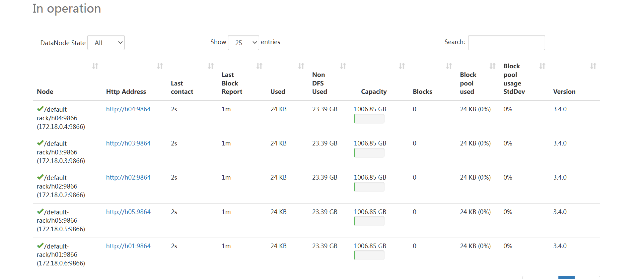Sort by Last contact arrows icon
644x279 pixels.
tap(211, 66)
